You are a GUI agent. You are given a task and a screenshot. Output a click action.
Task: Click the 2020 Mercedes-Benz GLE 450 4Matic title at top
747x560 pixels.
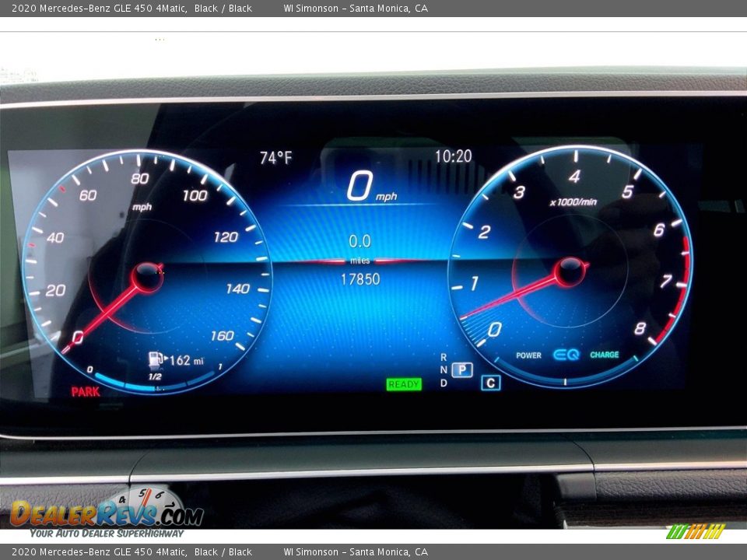pos(99,8)
